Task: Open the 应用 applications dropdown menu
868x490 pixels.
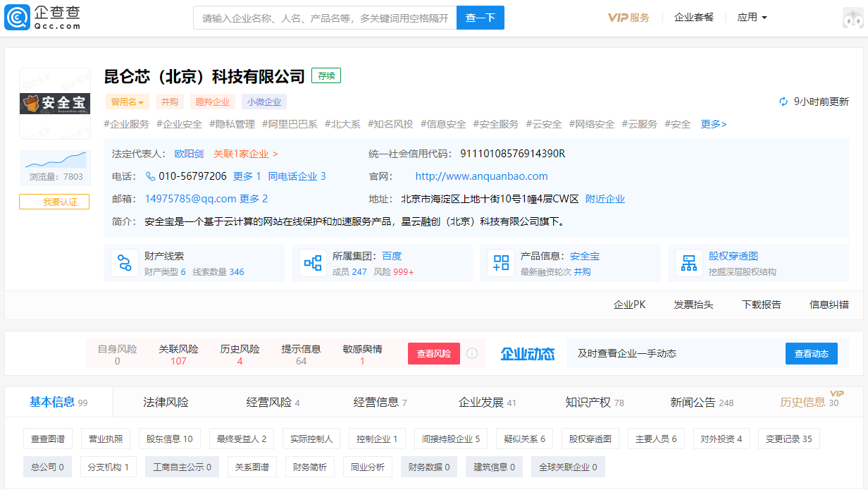Action: pos(752,18)
